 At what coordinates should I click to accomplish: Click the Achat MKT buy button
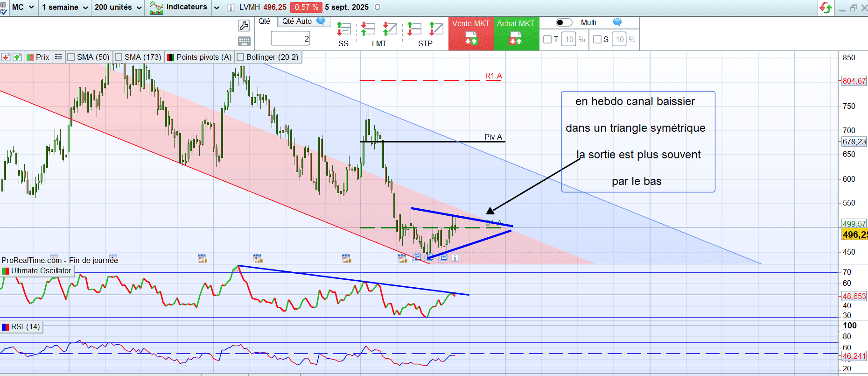click(516, 34)
